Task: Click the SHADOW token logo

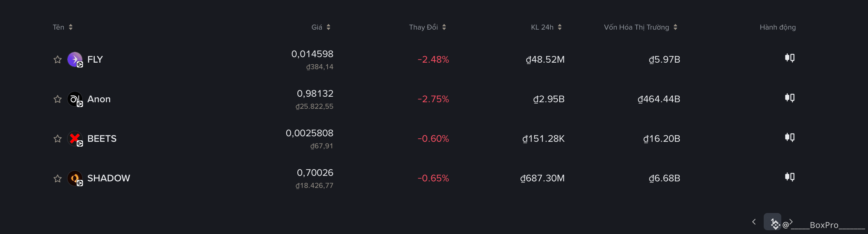Action: (75, 178)
